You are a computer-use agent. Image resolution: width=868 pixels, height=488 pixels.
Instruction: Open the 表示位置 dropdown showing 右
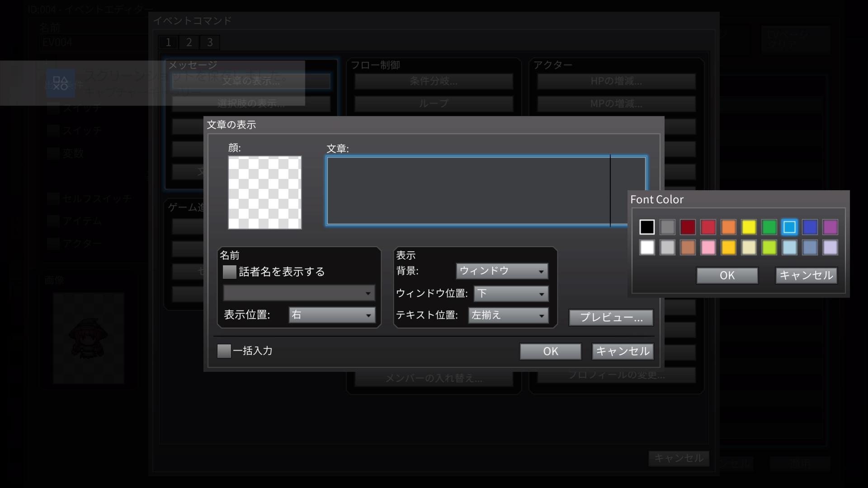(332, 315)
